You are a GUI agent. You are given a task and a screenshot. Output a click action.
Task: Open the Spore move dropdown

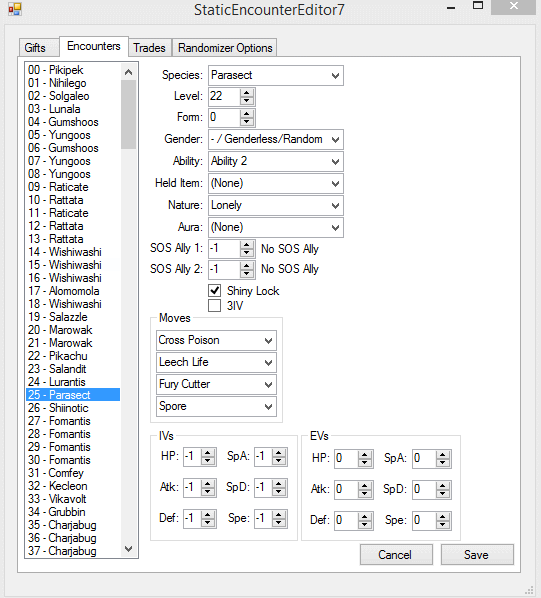(x=216, y=406)
